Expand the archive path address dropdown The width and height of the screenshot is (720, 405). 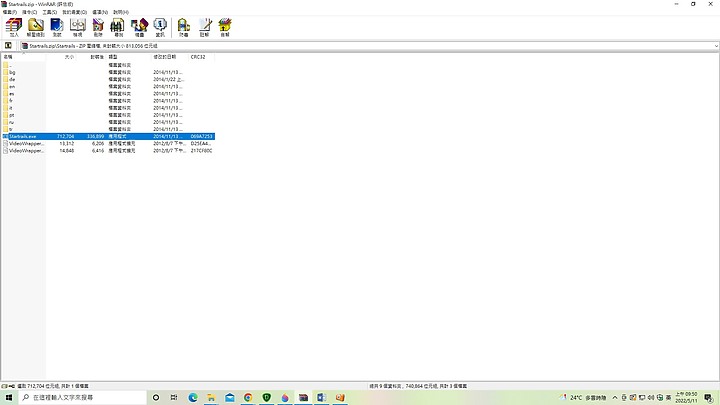716,46
